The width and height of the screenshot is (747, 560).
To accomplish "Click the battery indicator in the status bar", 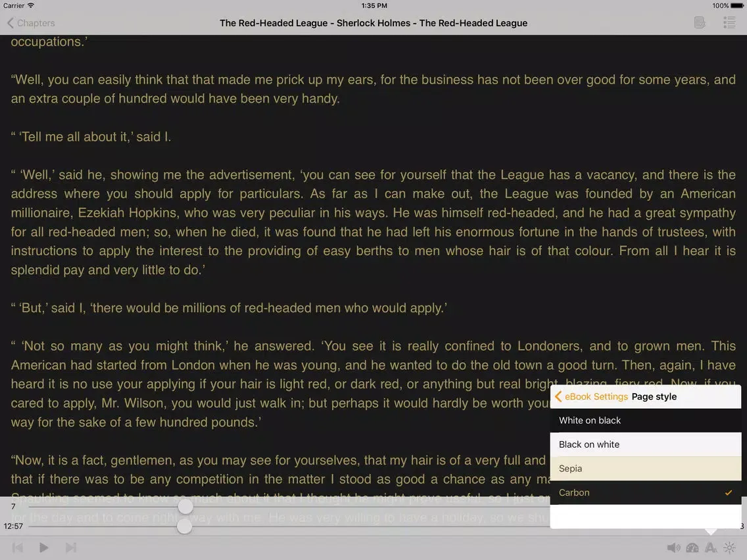I will coord(737,6).
